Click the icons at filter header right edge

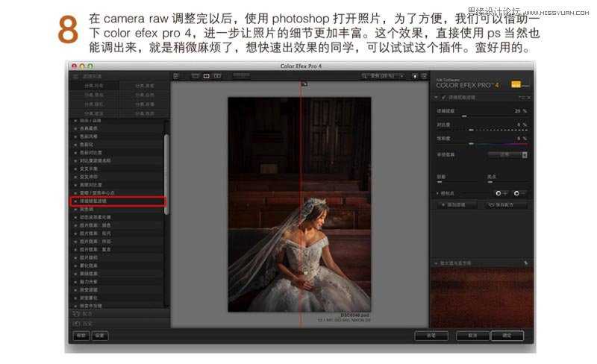[524, 98]
